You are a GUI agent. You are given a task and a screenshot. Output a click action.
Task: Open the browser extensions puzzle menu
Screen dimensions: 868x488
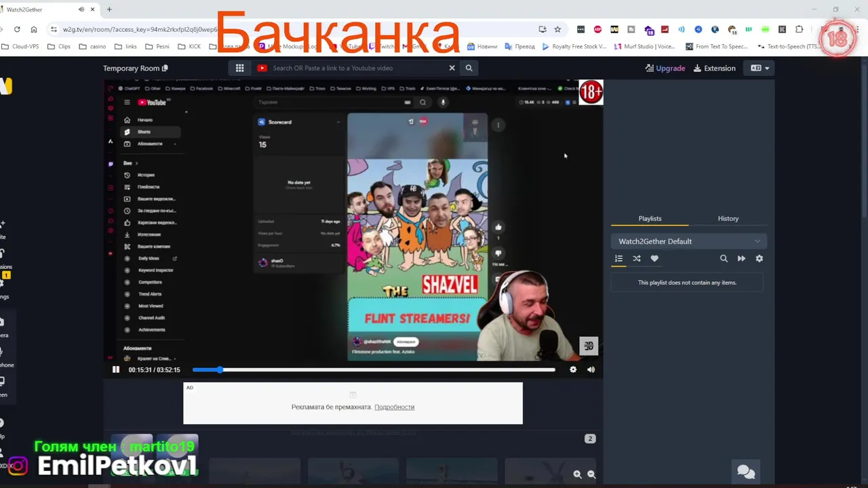click(799, 29)
